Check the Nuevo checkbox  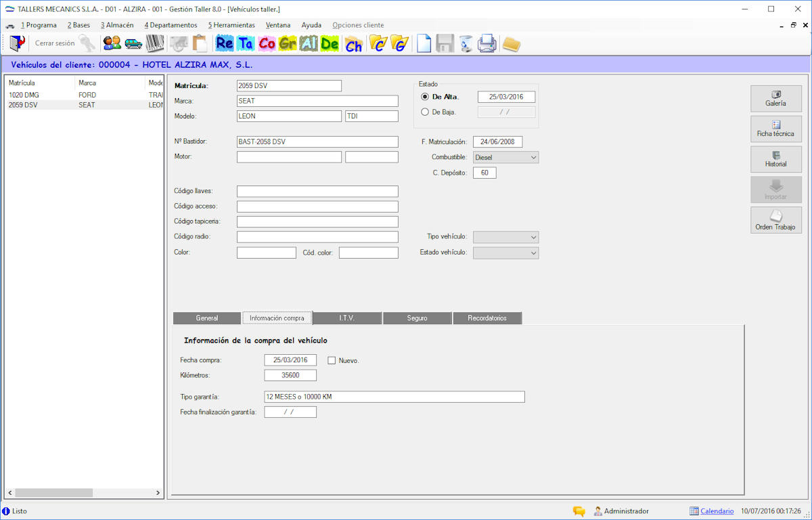332,360
